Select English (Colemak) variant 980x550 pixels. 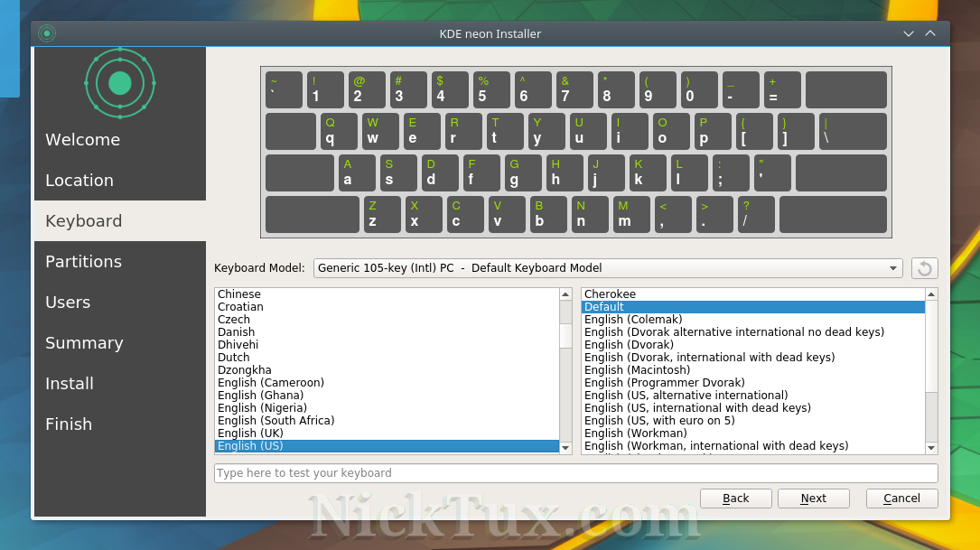(x=633, y=320)
